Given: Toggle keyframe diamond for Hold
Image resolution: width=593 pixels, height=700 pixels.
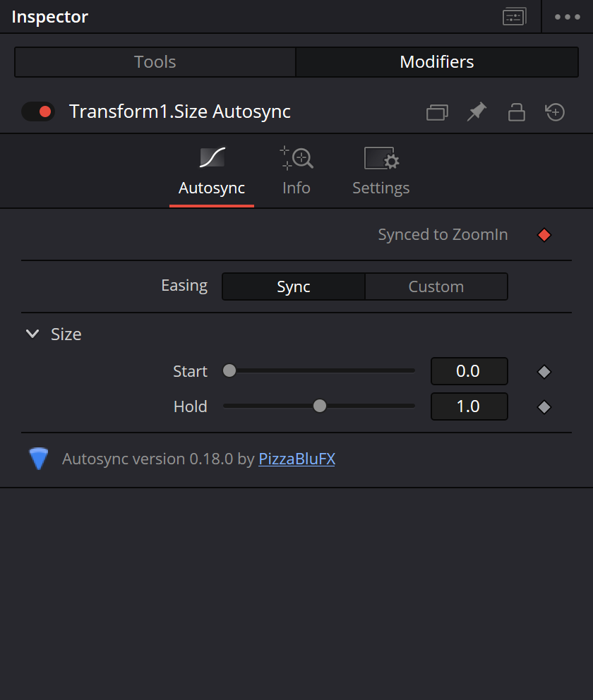Looking at the screenshot, I should 544,406.
